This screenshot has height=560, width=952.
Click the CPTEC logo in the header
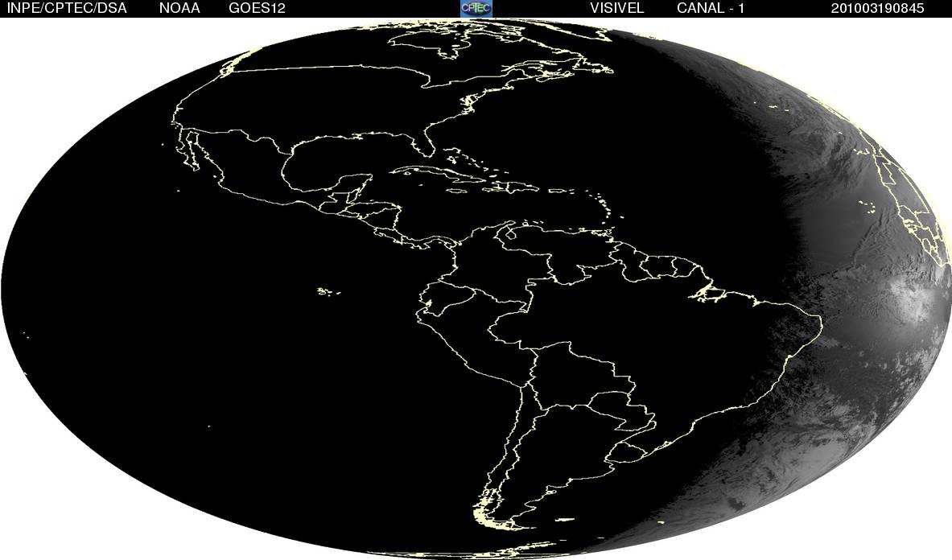click(476, 8)
